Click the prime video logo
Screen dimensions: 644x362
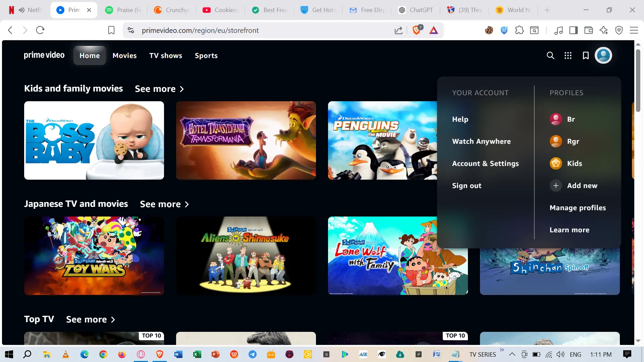pyautogui.click(x=44, y=55)
